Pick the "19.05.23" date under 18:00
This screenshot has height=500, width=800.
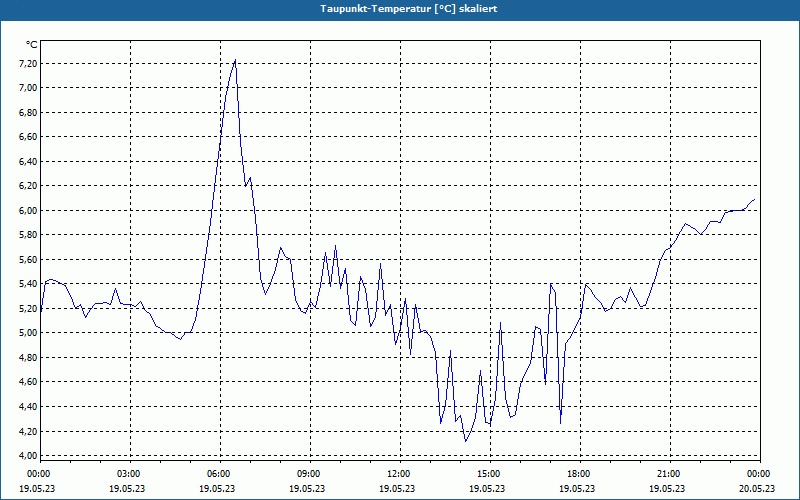577,488
